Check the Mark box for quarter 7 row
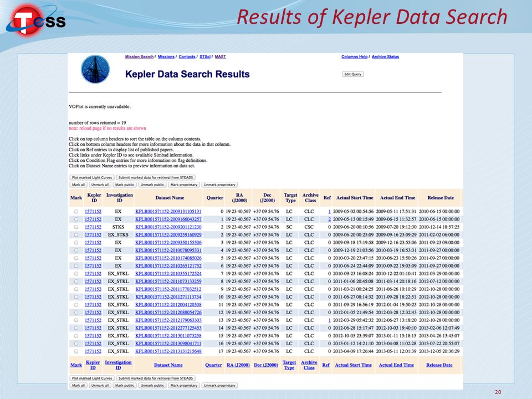Image resolution: width=532 pixels, height=399 pixels. click(x=76, y=273)
